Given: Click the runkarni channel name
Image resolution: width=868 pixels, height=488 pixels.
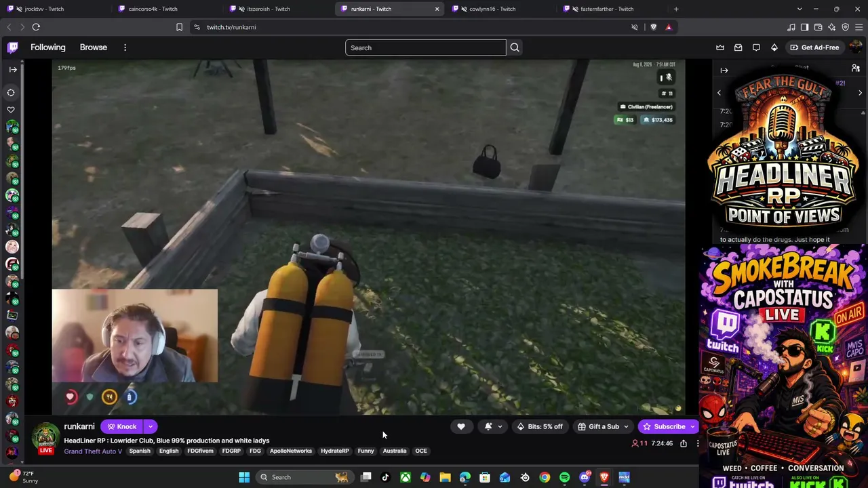Looking at the screenshot, I should pos(79,426).
